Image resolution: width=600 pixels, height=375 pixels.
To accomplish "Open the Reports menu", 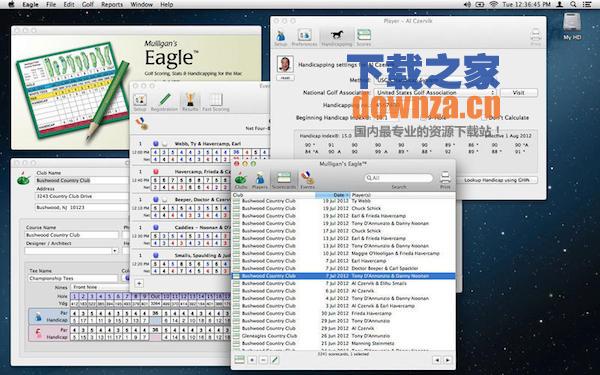I will (112, 5).
